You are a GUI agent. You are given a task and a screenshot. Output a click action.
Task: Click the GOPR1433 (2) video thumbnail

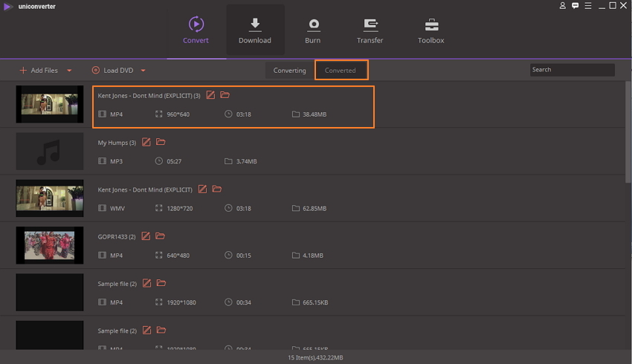pos(50,245)
